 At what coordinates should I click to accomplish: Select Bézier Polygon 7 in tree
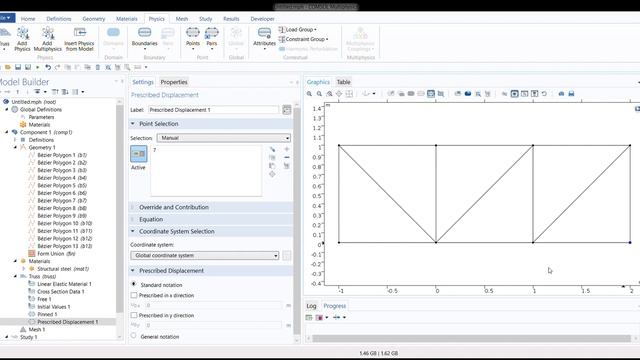click(x=62, y=200)
